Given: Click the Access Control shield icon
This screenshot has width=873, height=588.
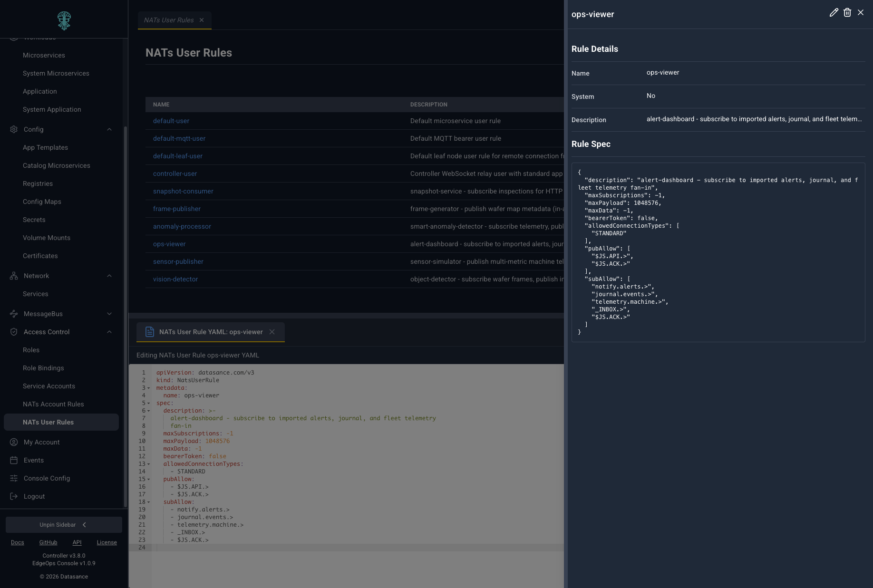Looking at the screenshot, I should (x=14, y=332).
